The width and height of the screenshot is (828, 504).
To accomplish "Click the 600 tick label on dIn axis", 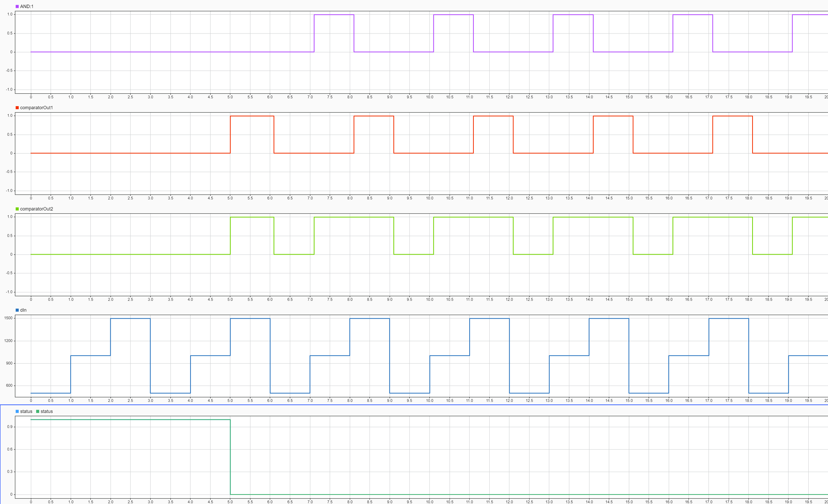I will click(9, 385).
